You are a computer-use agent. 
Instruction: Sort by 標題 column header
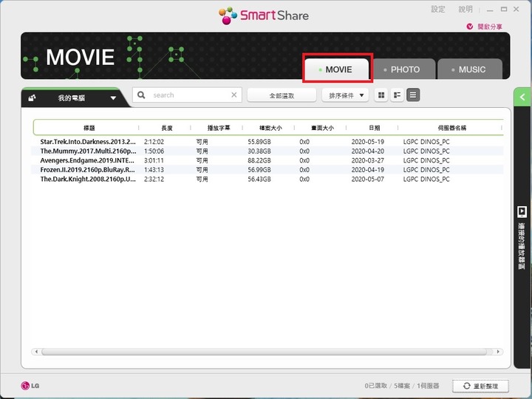(x=89, y=128)
